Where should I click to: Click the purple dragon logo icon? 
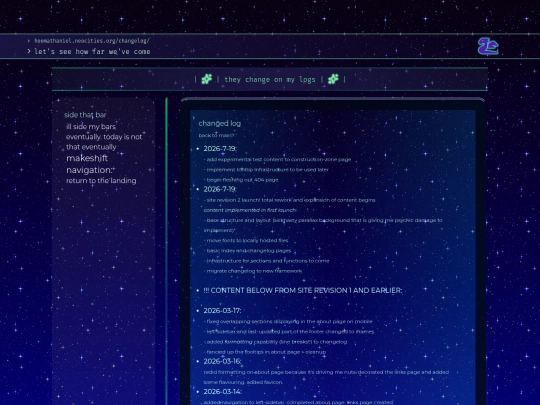(x=488, y=46)
